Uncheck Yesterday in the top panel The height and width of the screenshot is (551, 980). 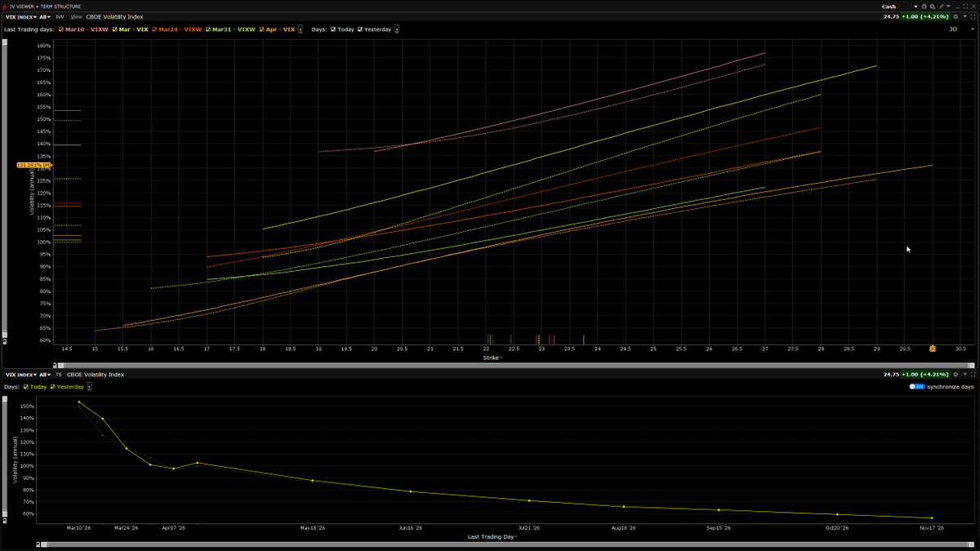point(359,29)
